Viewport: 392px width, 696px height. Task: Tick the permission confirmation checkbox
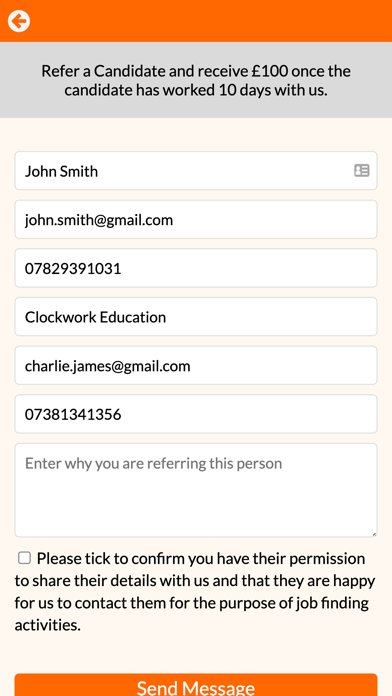24,558
